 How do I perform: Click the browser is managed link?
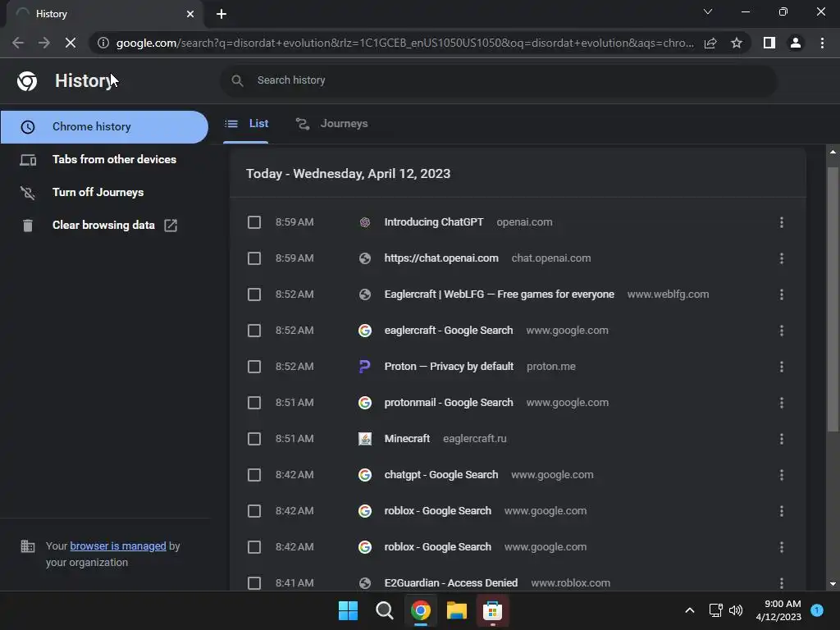118,546
